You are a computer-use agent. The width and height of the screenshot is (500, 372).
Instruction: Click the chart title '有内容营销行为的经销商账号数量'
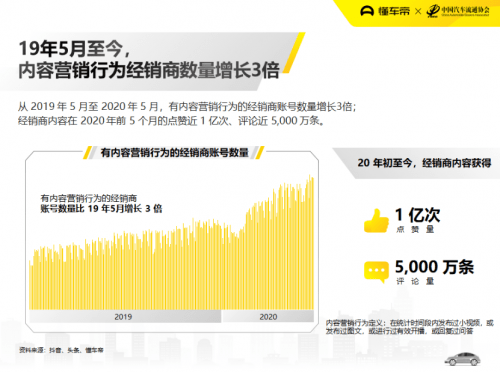(x=174, y=153)
